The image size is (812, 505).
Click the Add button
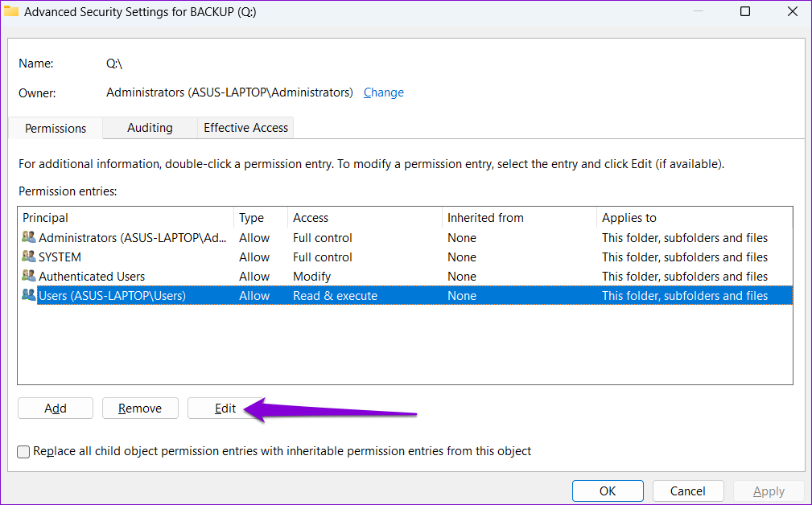(56, 409)
